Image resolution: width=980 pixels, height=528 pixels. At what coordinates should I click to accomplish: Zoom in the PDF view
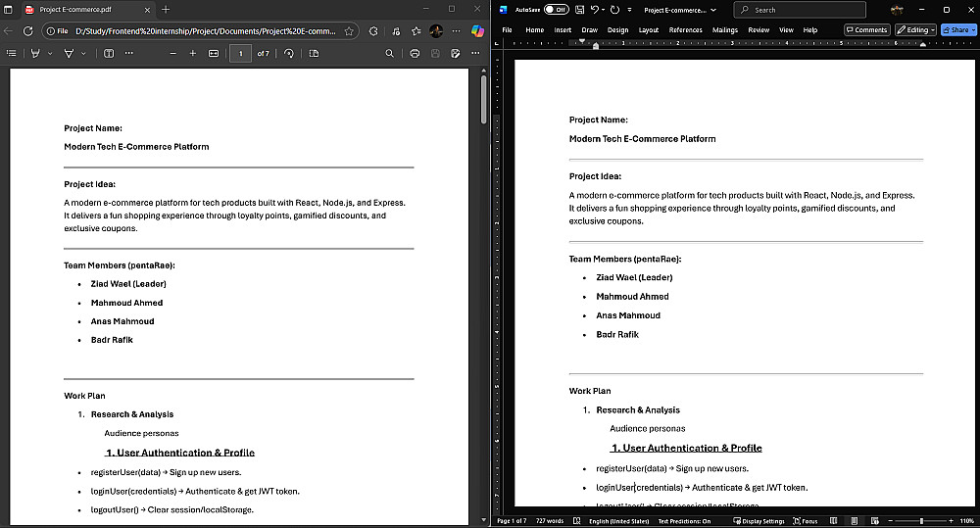click(x=192, y=54)
